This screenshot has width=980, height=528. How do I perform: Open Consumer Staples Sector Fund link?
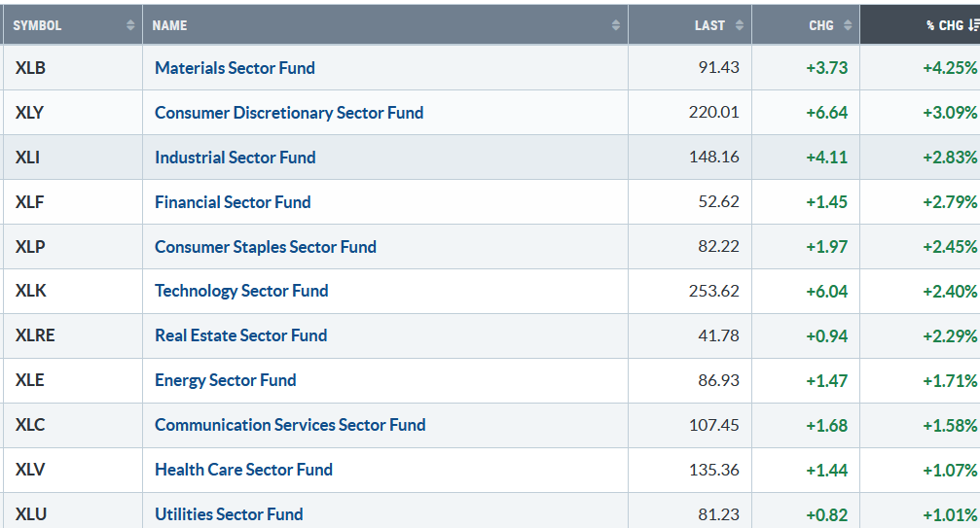pos(265,247)
